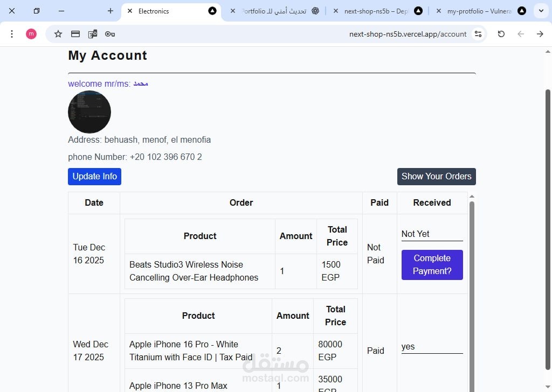The image size is (552, 392).
Task: Click the page's main vertical scrollbar
Action: point(548,215)
